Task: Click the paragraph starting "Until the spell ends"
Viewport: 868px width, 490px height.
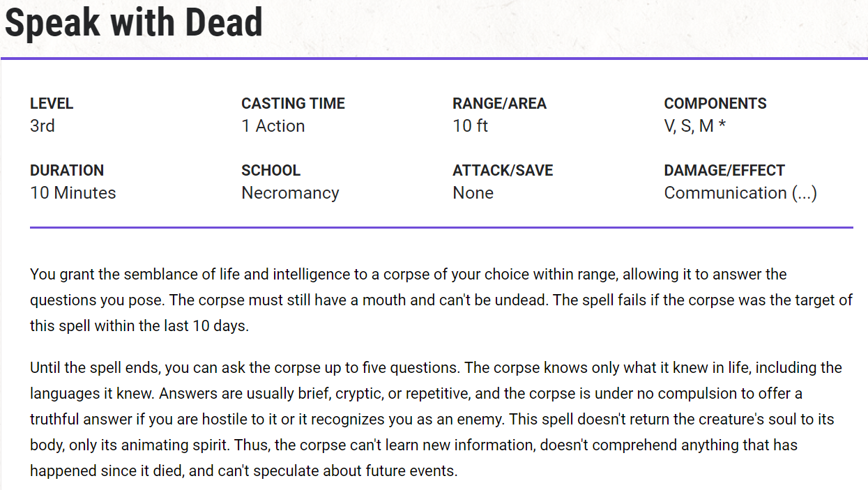Action: [441, 419]
